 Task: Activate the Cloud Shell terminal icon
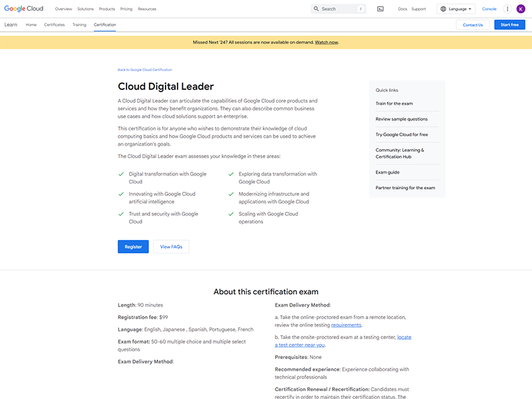(380, 9)
